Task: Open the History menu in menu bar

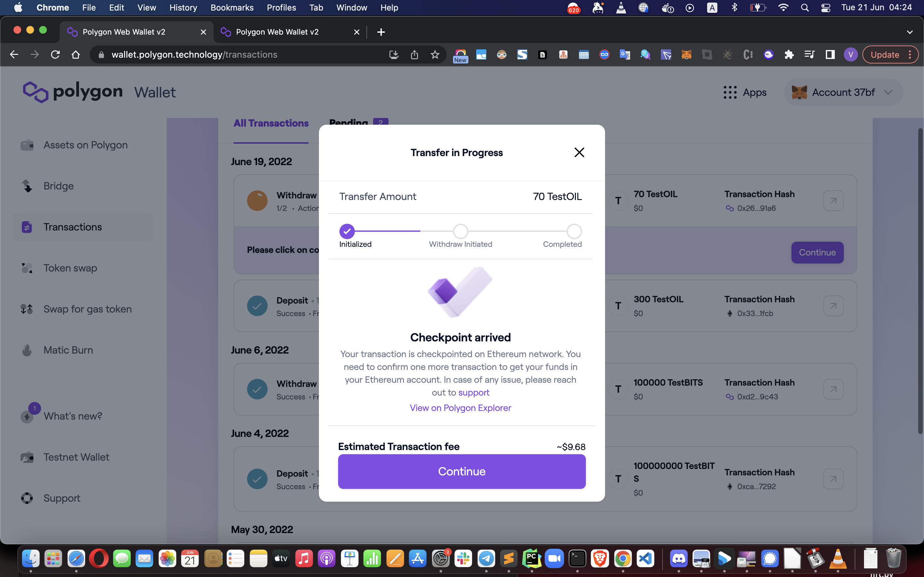Action: pos(183,8)
